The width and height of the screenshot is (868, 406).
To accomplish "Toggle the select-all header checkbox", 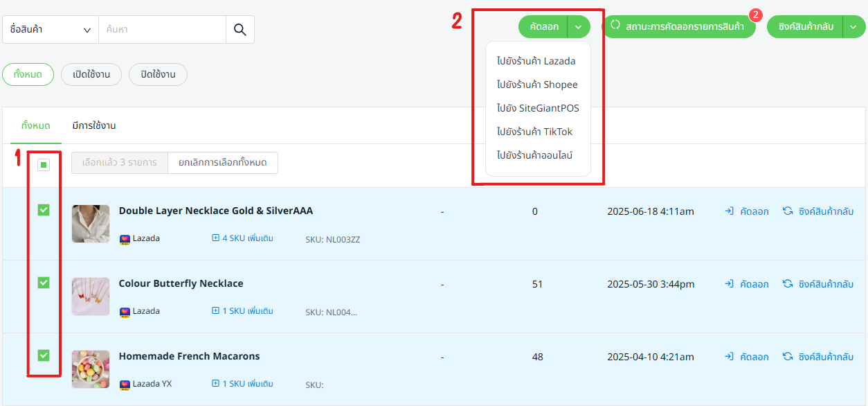I will [44, 164].
